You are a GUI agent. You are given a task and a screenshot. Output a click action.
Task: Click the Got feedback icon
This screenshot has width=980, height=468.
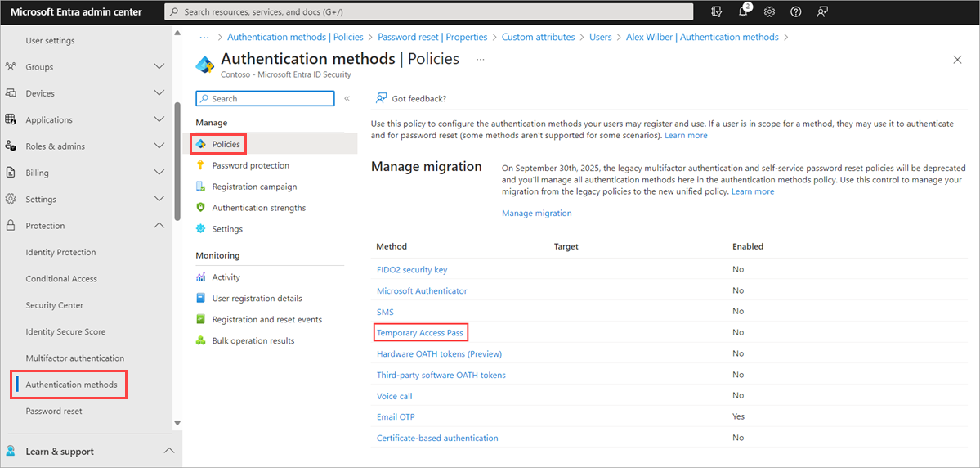(x=381, y=98)
